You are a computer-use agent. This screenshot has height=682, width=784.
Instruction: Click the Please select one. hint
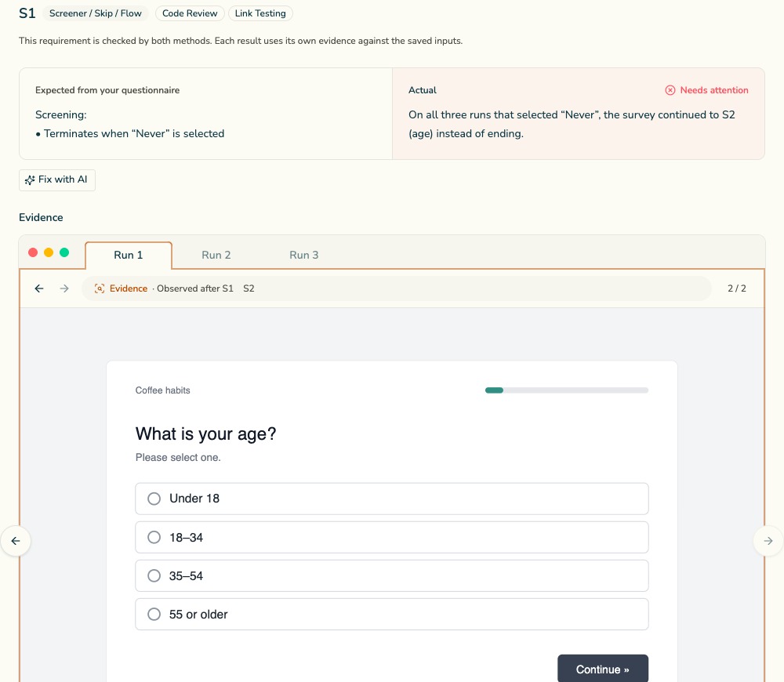[x=178, y=458]
